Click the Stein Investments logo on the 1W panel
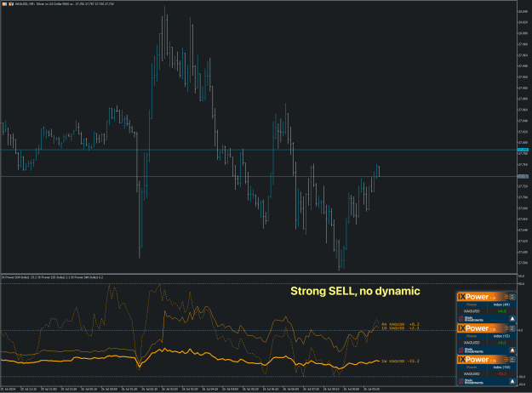This screenshot has width=532, height=393. tap(471, 381)
